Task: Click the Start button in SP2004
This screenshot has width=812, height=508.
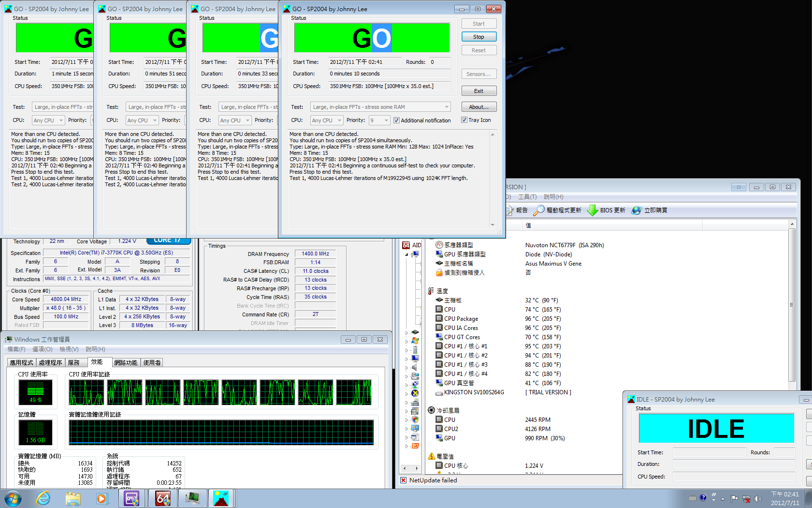Action: (x=478, y=24)
